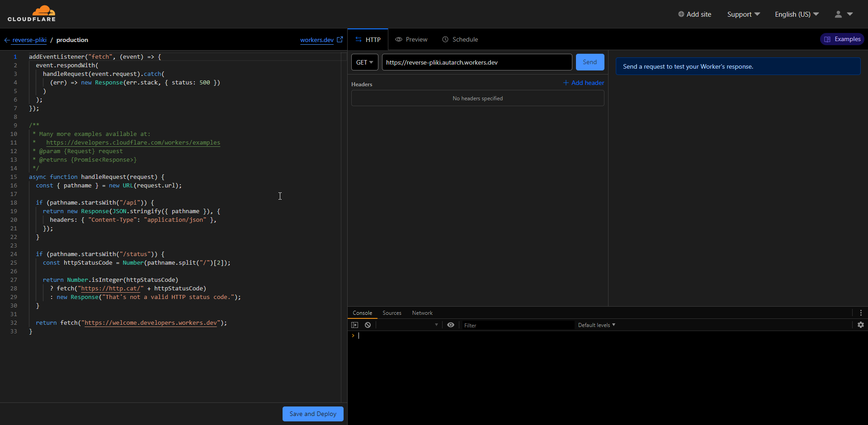The image size is (868, 425).
Task: Click the request URL input field
Action: (x=477, y=62)
